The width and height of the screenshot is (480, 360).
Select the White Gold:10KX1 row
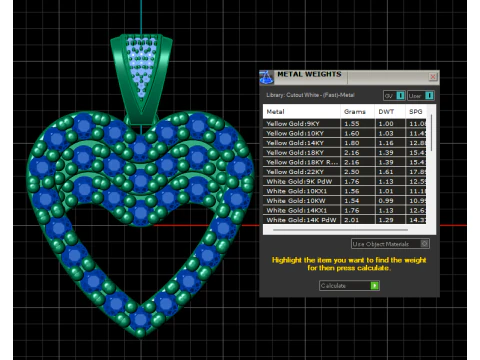click(345, 191)
